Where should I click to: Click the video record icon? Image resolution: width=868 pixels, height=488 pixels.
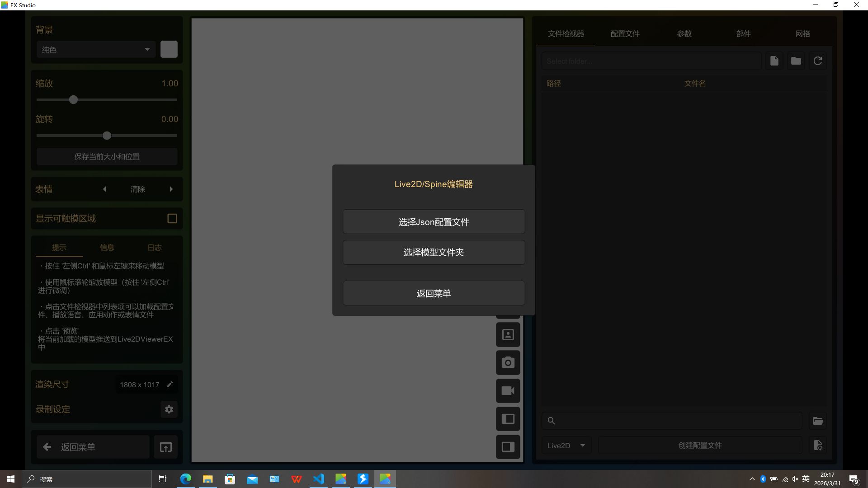point(508,391)
